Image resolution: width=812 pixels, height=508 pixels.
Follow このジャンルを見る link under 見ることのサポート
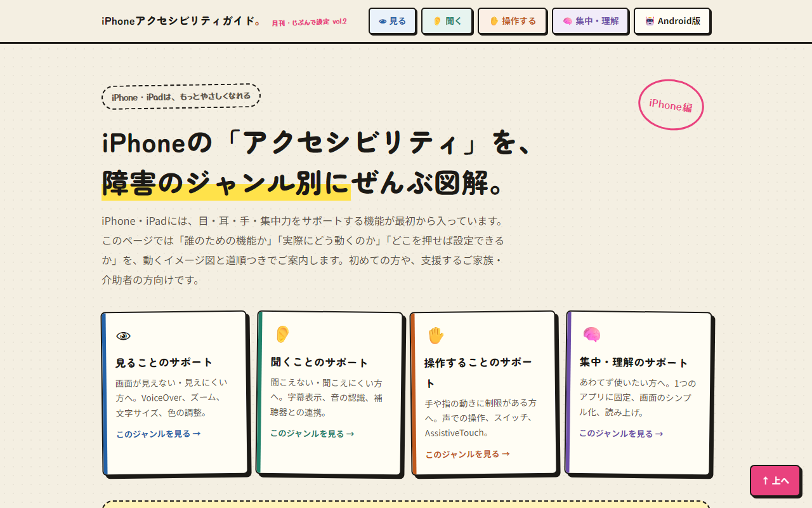pyautogui.click(x=158, y=434)
